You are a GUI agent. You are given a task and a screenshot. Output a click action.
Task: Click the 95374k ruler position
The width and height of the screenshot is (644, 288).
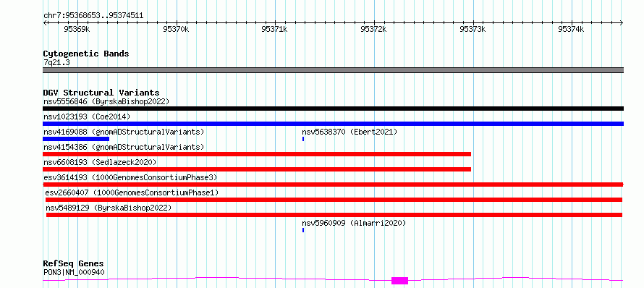pos(571,29)
